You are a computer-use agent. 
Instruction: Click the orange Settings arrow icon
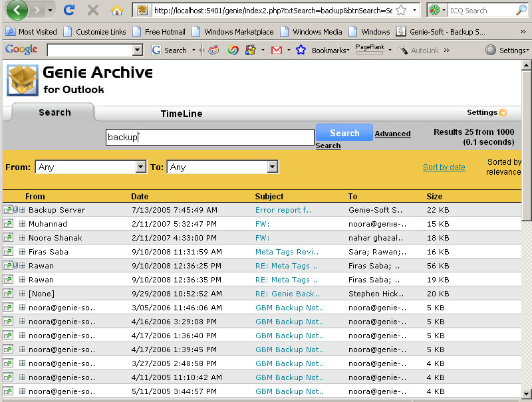(x=503, y=112)
